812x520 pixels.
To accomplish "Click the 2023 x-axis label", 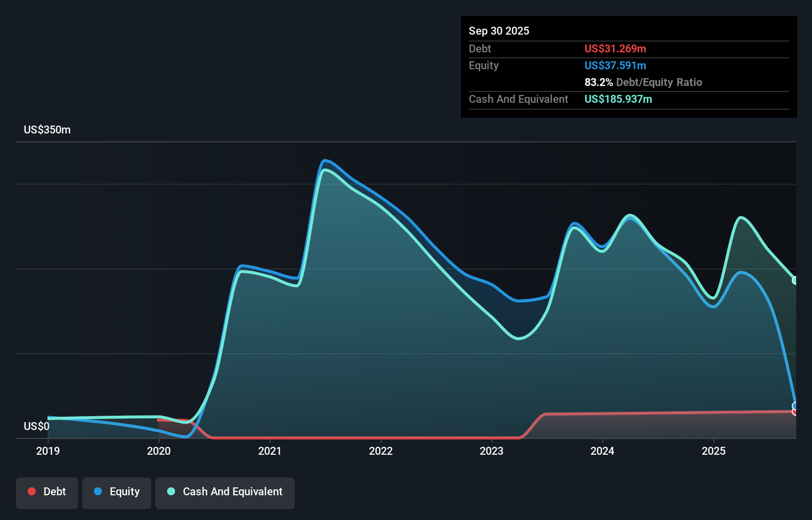I will point(492,451).
